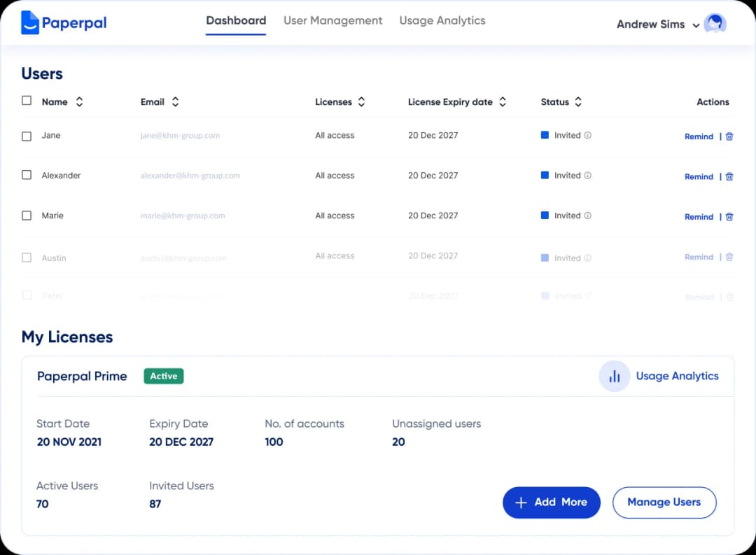Show info for Alexander's Invited status

(588, 176)
